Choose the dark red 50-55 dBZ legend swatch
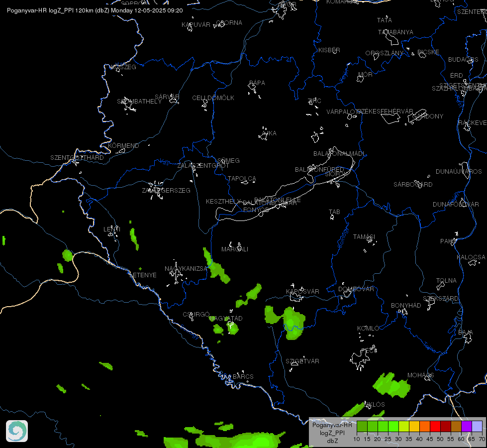This screenshot has height=448, width=487. (446, 426)
